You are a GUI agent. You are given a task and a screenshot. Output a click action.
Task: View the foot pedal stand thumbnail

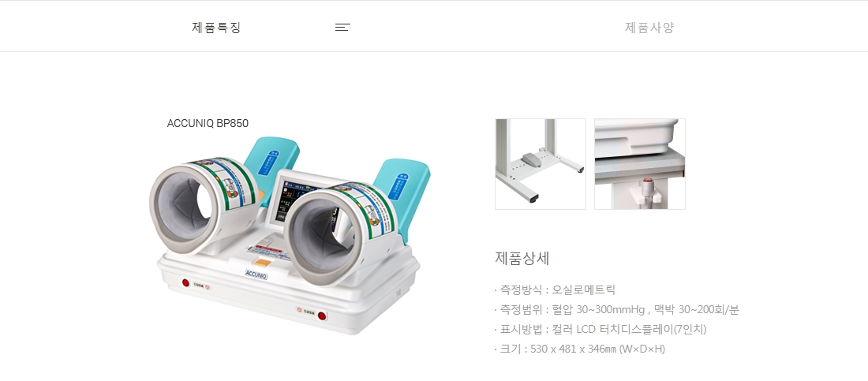(x=541, y=164)
